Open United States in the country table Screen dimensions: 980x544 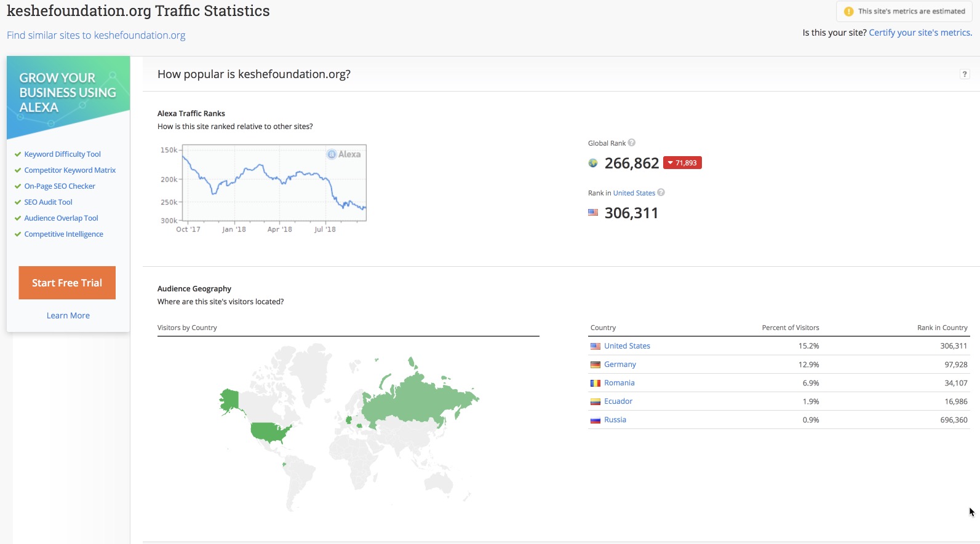627,346
